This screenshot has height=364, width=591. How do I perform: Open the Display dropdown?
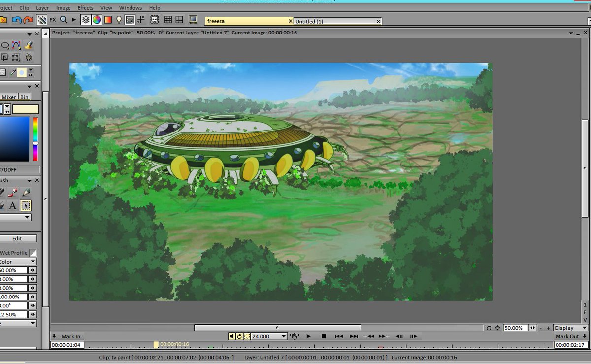(570, 328)
